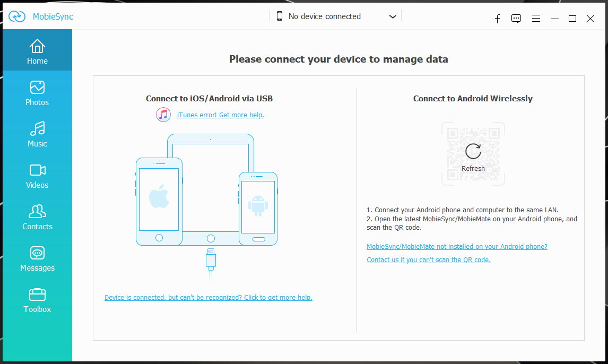Click the Android phone illustration
608x364 pixels.
[x=258, y=207]
